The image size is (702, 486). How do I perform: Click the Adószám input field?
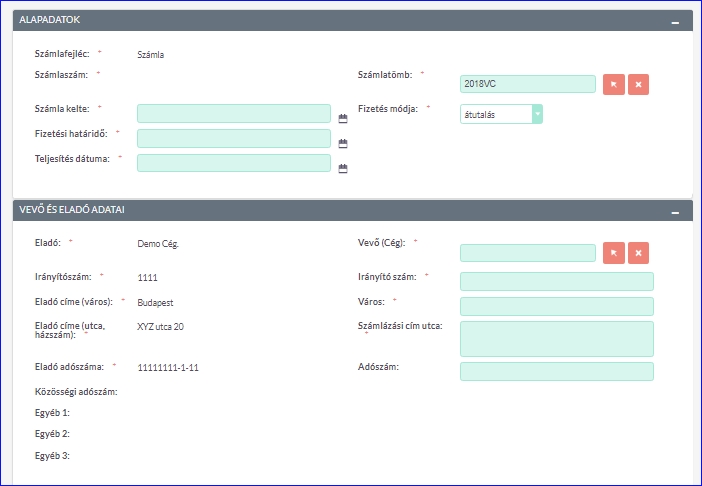pos(556,372)
